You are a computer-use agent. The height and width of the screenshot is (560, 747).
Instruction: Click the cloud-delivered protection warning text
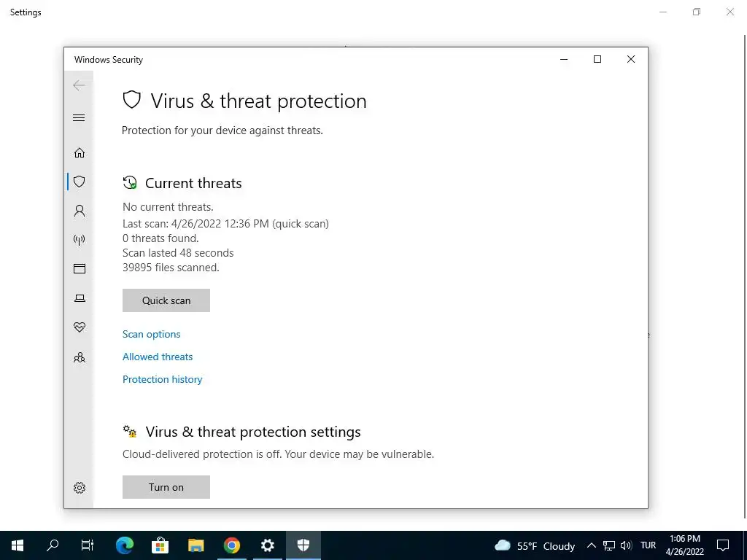[x=278, y=454]
